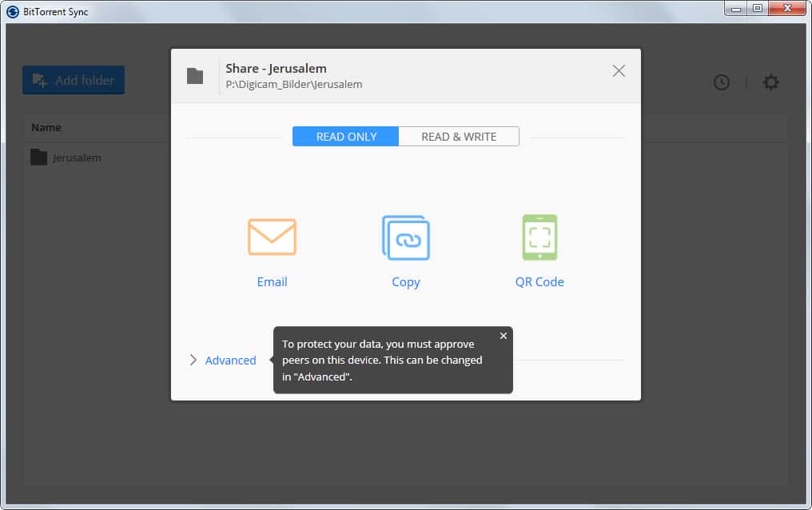Select the READ ONLY permission tab

(345, 137)
